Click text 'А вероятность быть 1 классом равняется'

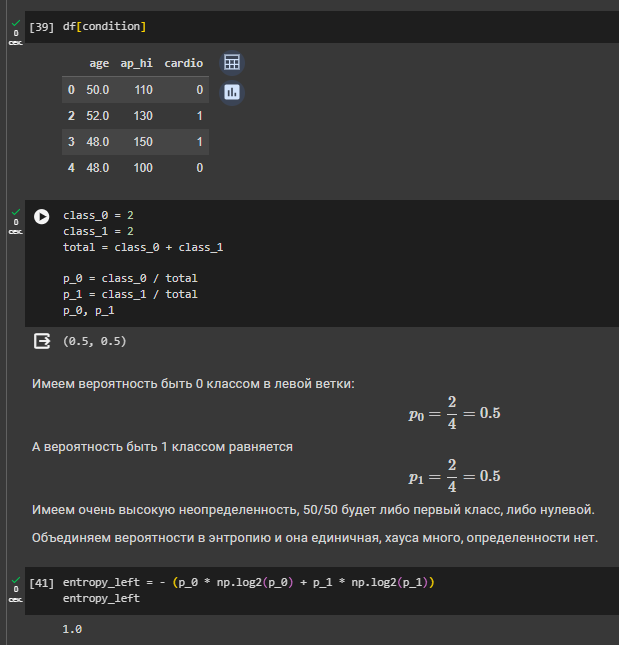click(162, 447)
